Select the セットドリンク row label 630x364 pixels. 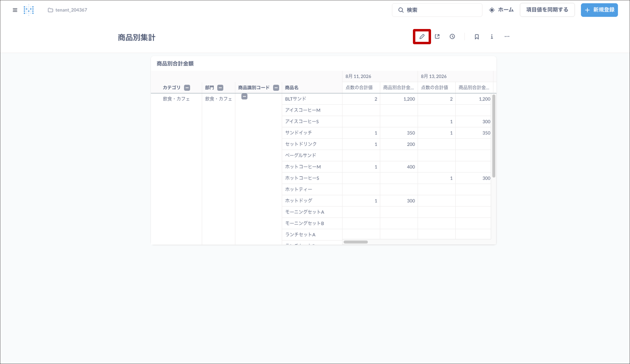(301, 144)
